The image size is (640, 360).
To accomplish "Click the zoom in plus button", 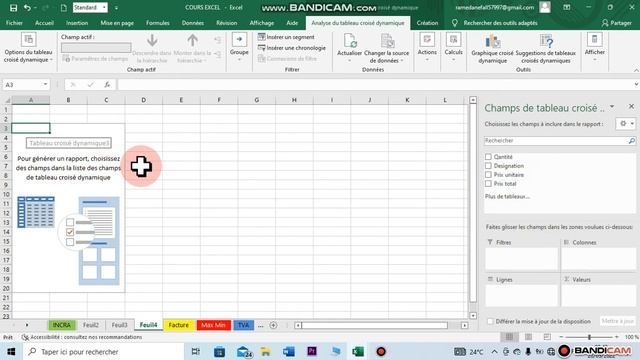I will click(x=616, y=337).
